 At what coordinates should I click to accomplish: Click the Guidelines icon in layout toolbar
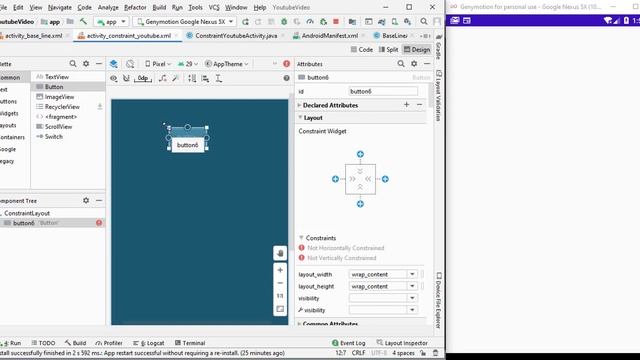(x=219, y=78)
